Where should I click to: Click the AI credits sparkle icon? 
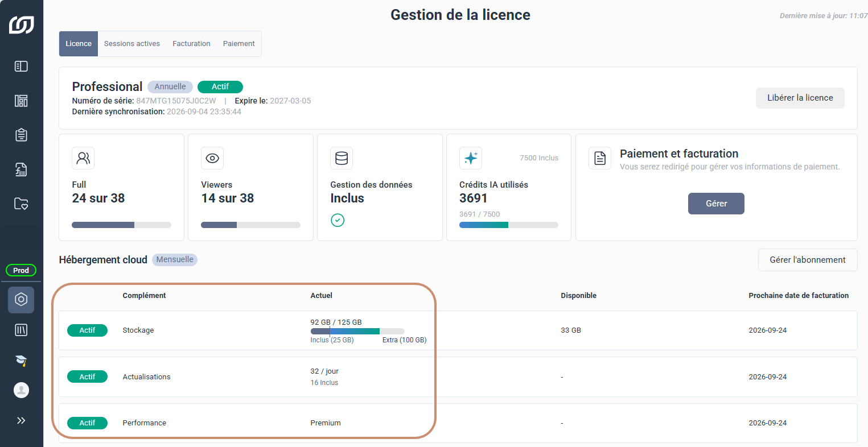click(471, 158)
